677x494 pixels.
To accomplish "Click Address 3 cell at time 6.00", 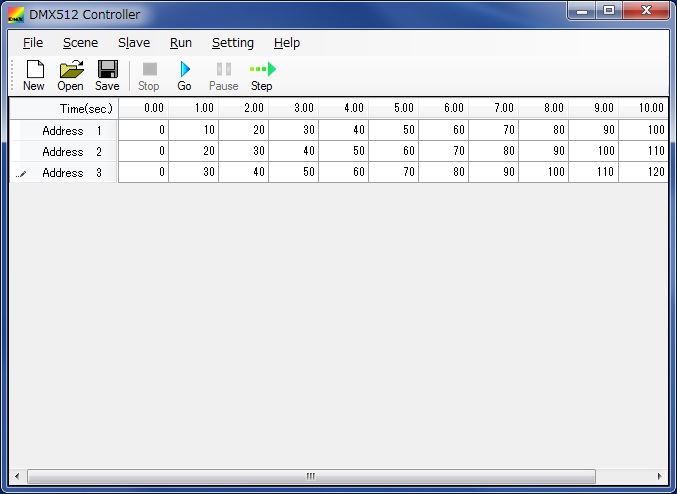I will (443, 172).
